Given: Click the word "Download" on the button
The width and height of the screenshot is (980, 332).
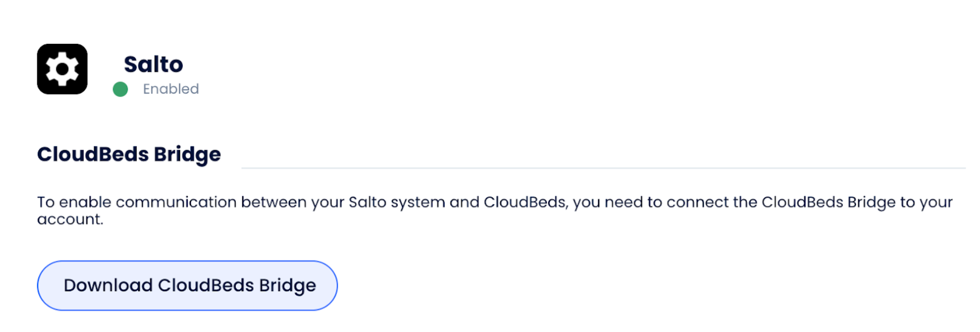Looking at the screenshot, I should click(108, 285).
